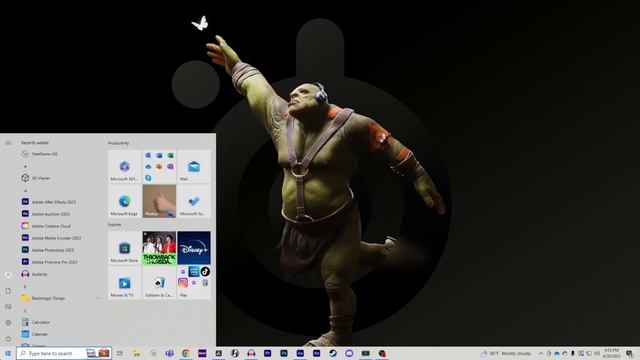The width and height of the screenshot is (640, 360).
Task: Focus the Type here to search box
Action: 64,353
